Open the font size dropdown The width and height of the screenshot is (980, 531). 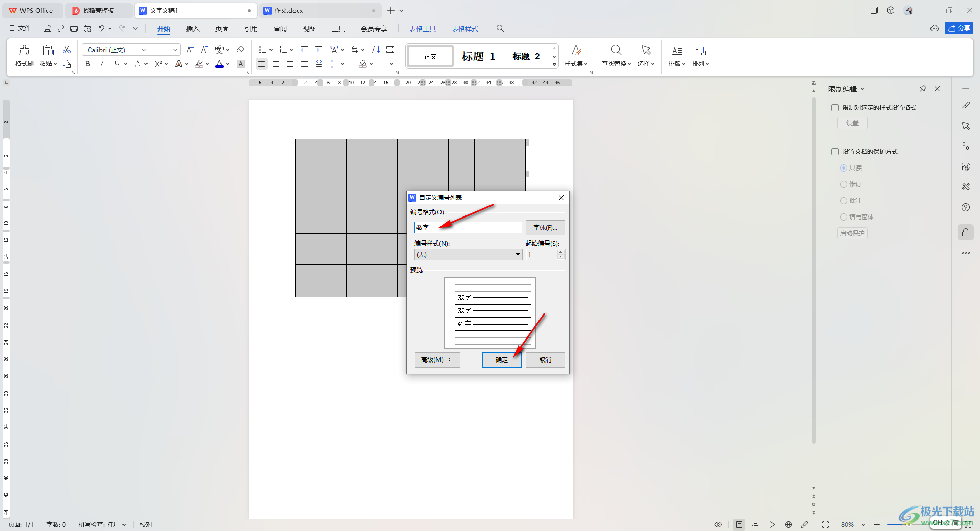click(175, 50)
